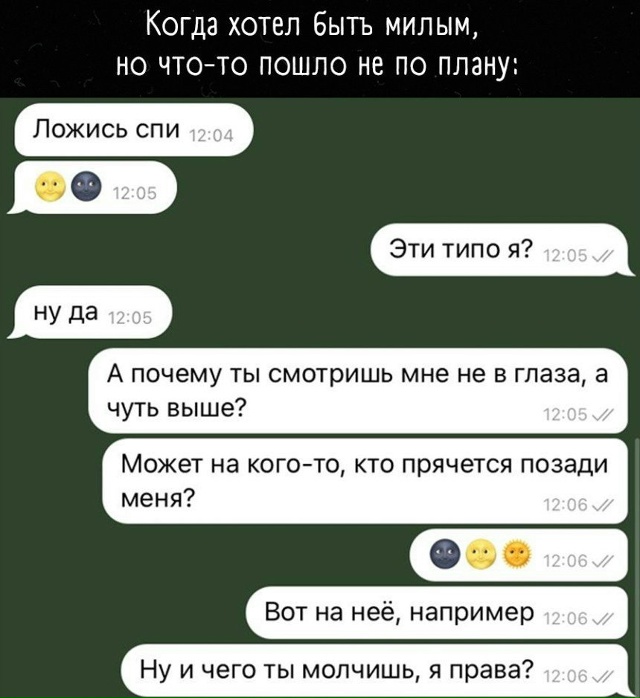
Task: Select message 'А почему ты смотришь мне не в глаза'
Action: click(x=357, y=390)
